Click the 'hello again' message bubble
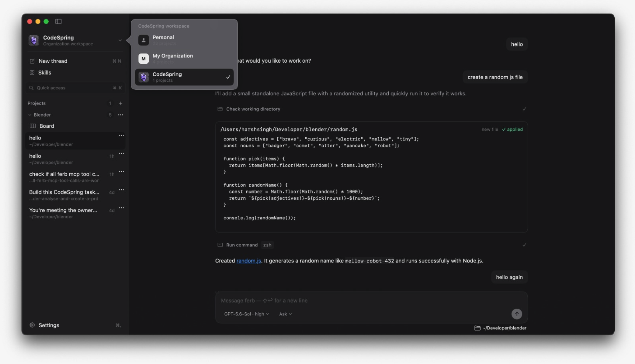This screenshot has width=635, height=364. pos(509,277)
